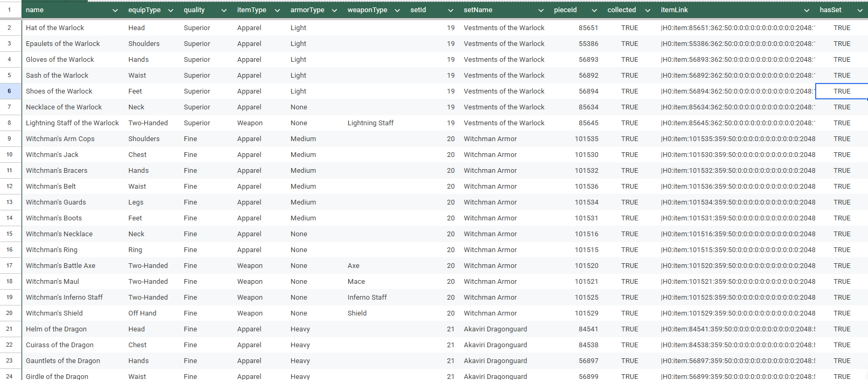This screenshot has width=868, height=380.
Task: Open the hasSet column filter dropdown
Action: click(x=860, y=11)
